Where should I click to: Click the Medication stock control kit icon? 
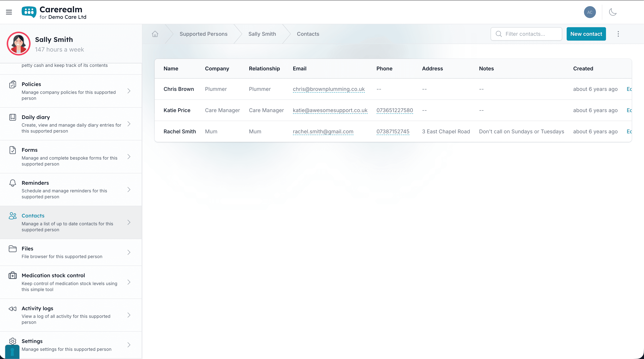pos(13,275)
